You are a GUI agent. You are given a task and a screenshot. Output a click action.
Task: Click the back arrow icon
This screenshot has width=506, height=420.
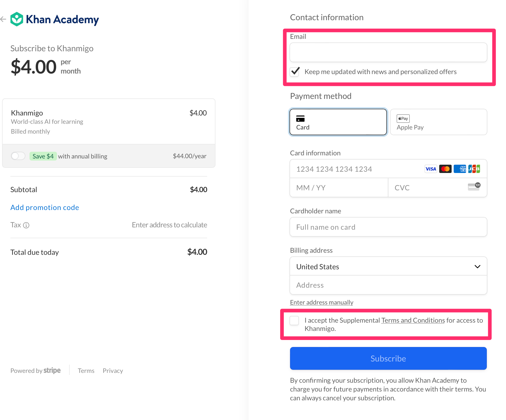3,19
